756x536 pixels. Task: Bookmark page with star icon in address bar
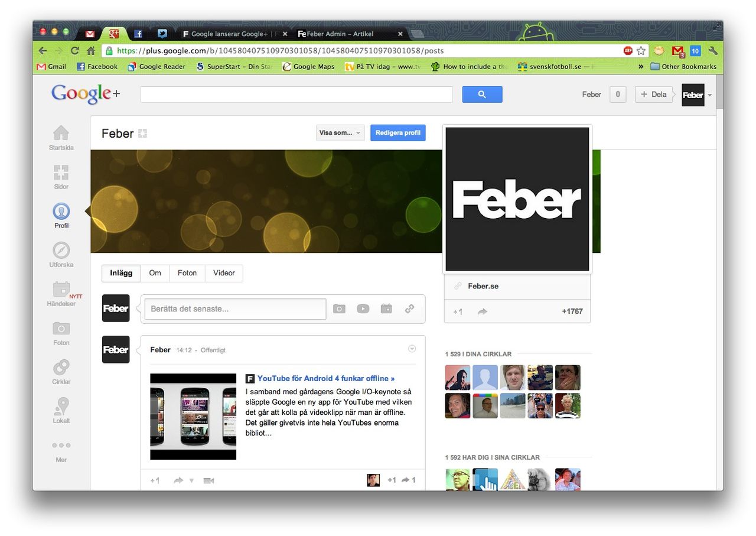pos(641,51)
